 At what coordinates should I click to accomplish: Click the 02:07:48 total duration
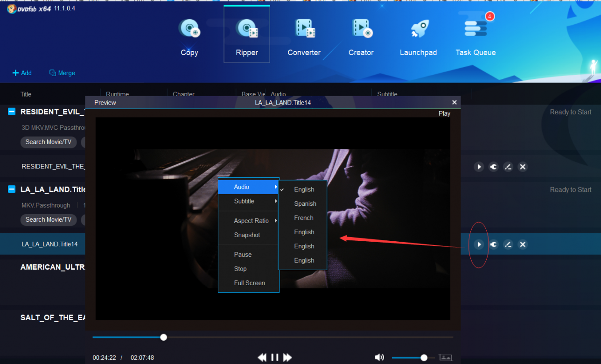point(142,357)
